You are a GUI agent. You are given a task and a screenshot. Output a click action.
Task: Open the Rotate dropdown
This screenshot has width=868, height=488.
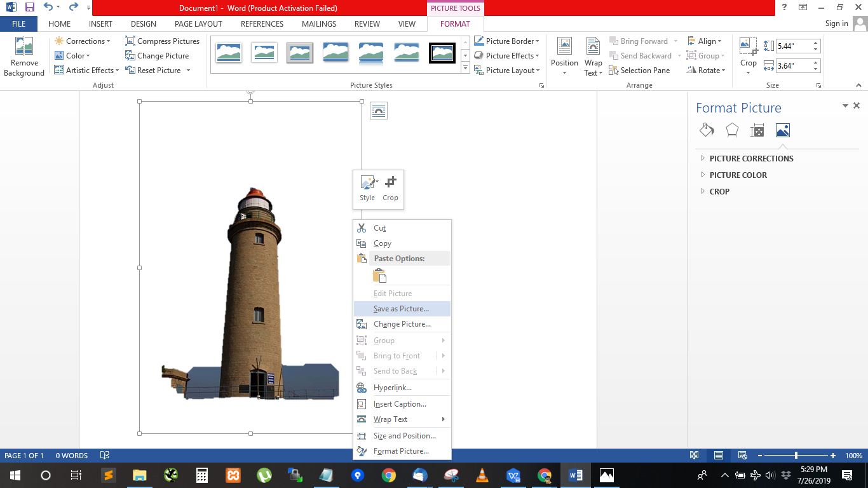coord(705,71)
